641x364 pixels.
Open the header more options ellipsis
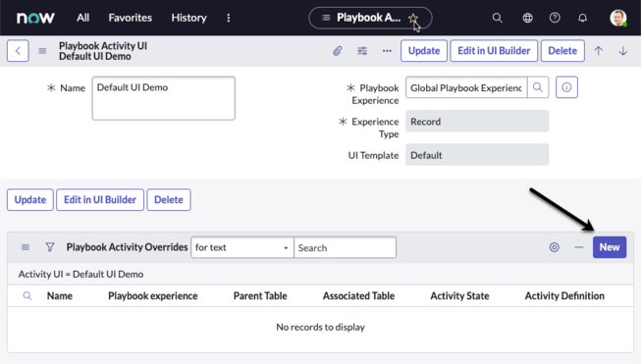[387, 51]
